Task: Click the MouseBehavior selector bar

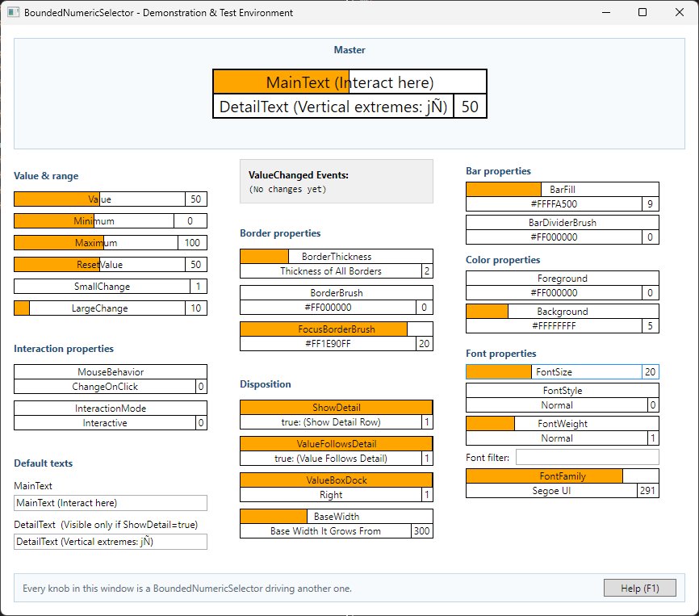Action: coord(111,372)
